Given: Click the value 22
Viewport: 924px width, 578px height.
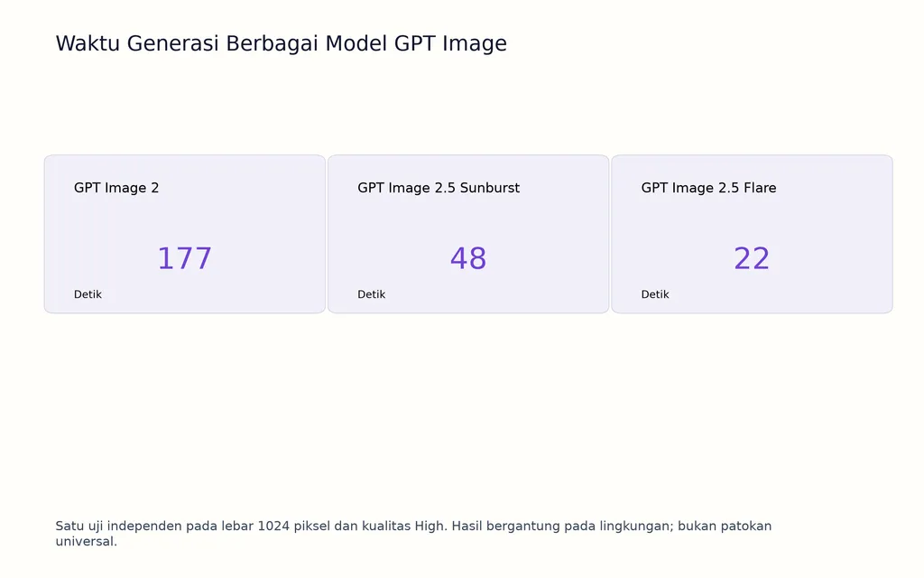Looking at the screenshot, I should pyautogui.click(x=752, y=258).
